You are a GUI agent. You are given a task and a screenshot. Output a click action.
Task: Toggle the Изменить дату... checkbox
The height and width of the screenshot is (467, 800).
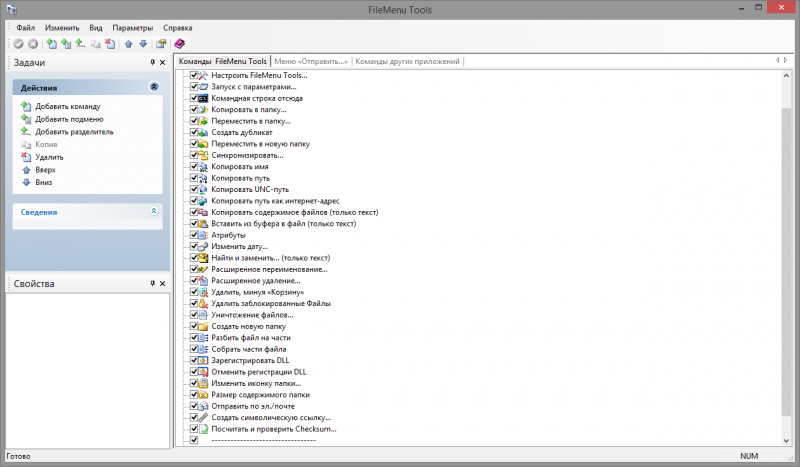tap(194, 247)
